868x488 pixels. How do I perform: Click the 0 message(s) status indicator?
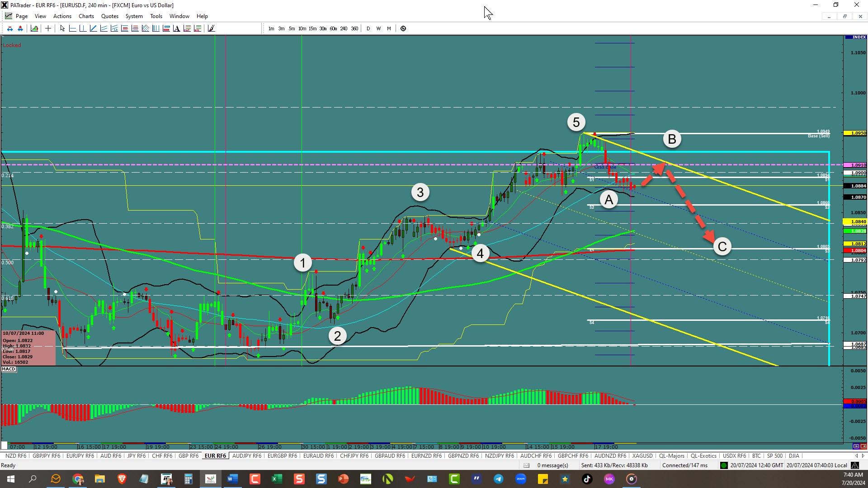point(552,465)
